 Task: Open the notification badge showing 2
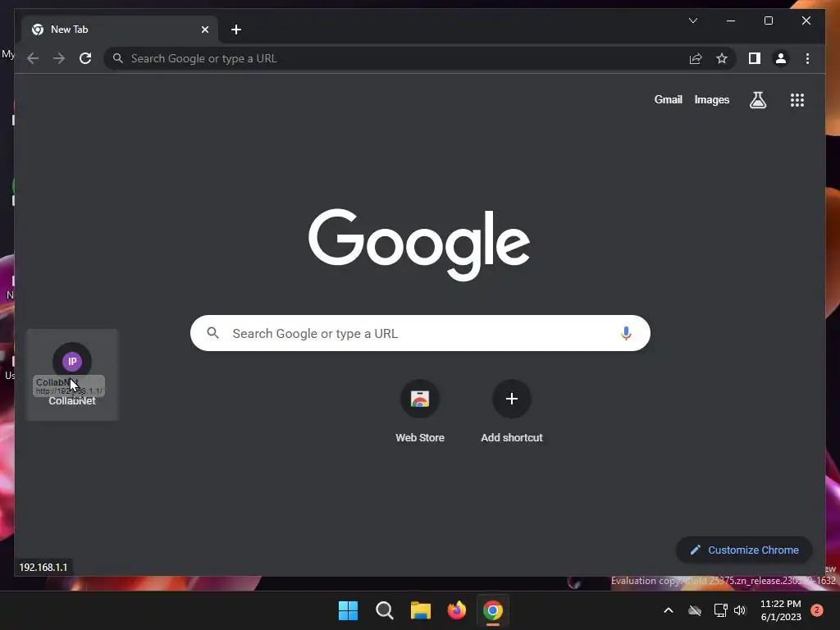pyautogui.click(x=817, y=610)
